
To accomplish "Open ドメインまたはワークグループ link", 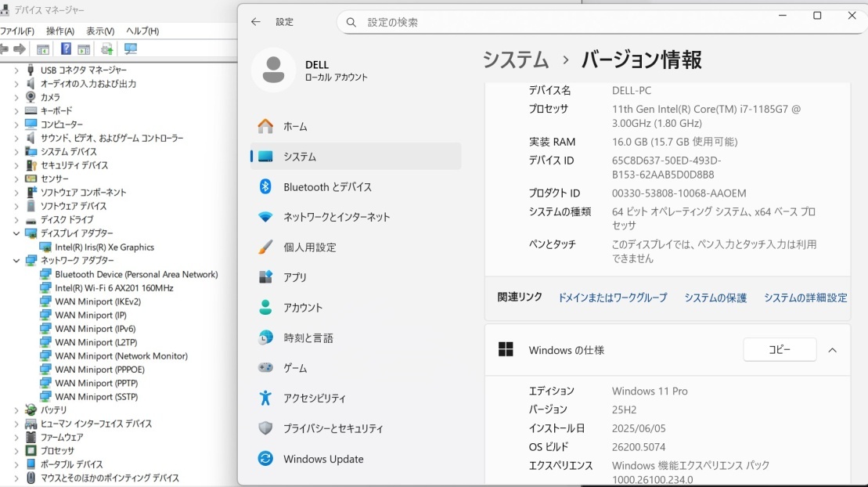I will (611, 298).
